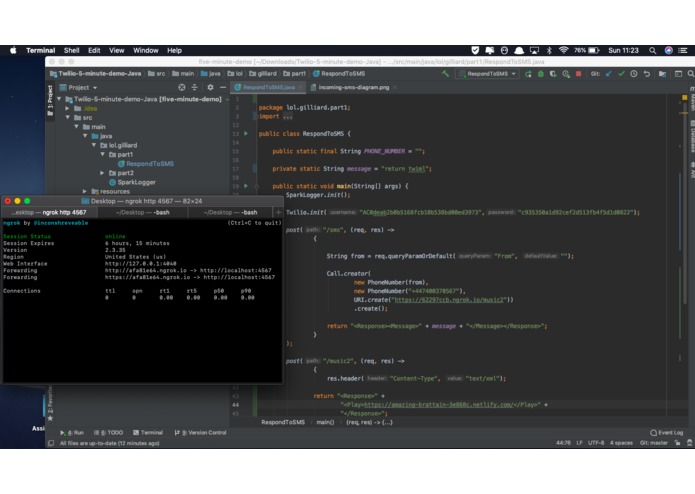
Task: Expand the .idea folder arrow
Action: [x=68, y=109]
